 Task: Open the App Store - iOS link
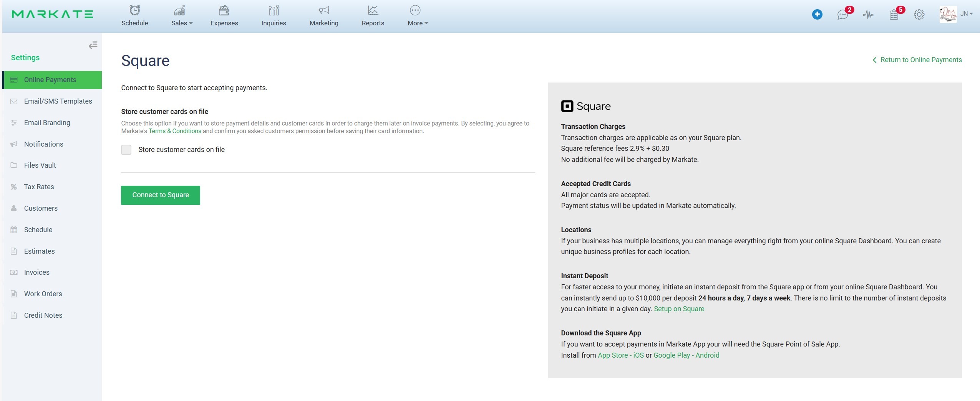point(620,355)
